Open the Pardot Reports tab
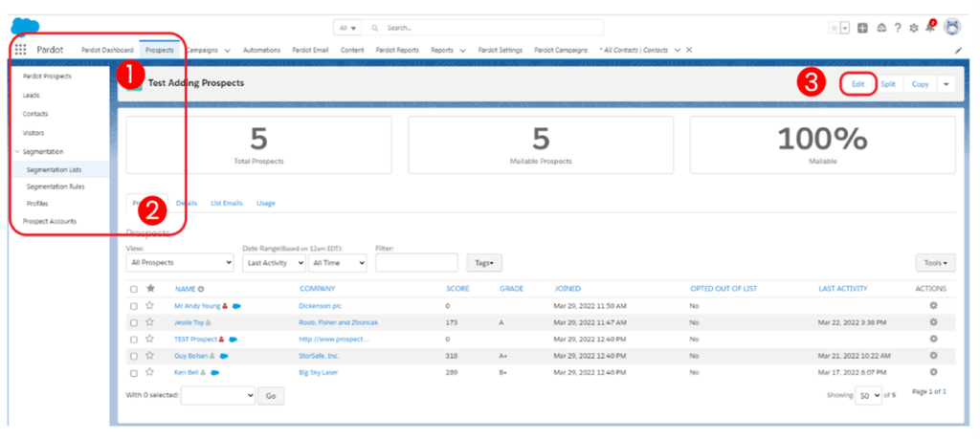This screenshot has width=980, height=439. (397, 50)
